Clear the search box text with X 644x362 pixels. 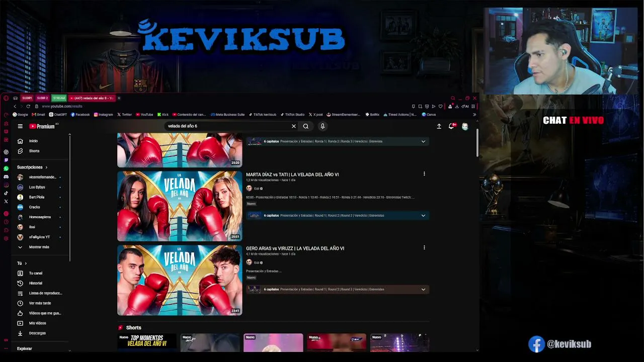[294, 126]
